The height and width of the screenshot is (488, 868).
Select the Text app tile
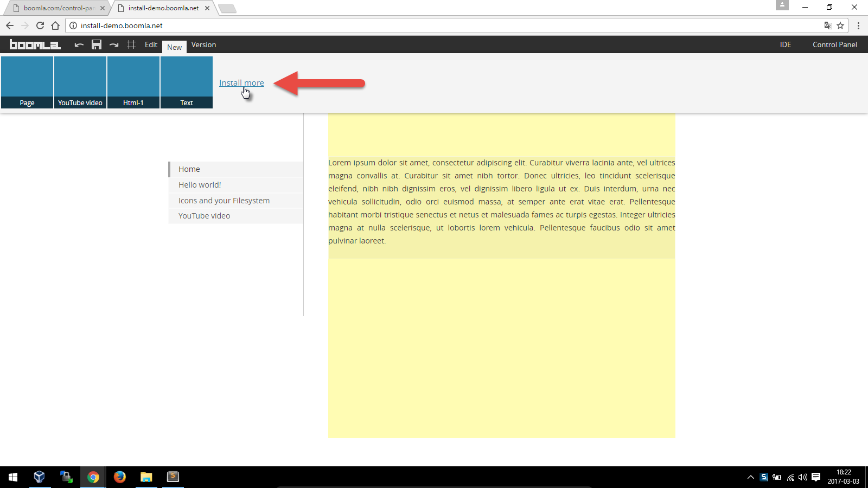187,82
